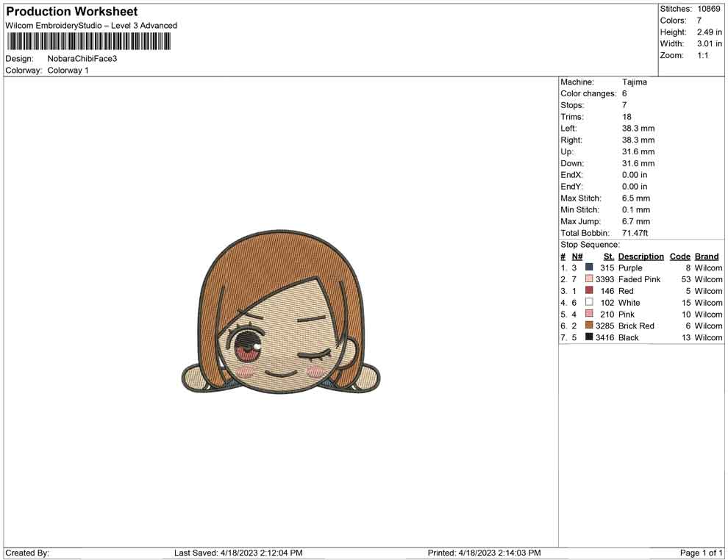This screenshot has width=728, height=560.
Task: Click the barcode under the worksheet title
Action: click(x=88, y=41)
